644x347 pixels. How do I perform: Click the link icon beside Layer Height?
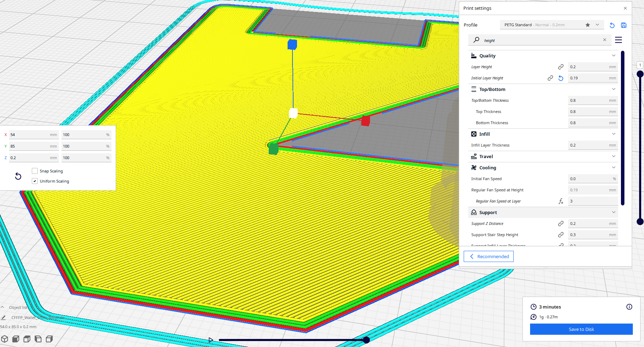561,66
